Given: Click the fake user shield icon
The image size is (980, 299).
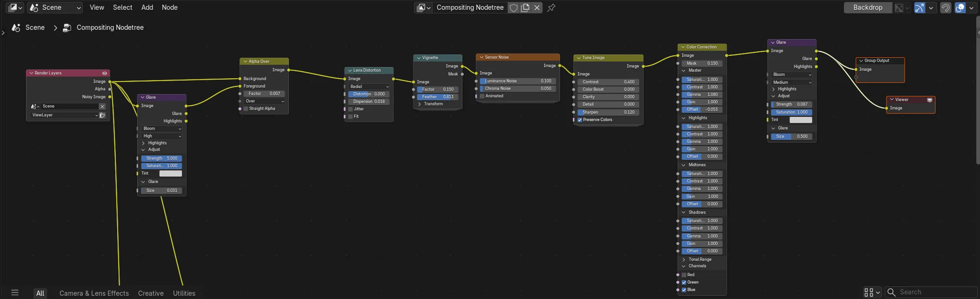Looking at the screenshot, I should (x=513, y=7).
